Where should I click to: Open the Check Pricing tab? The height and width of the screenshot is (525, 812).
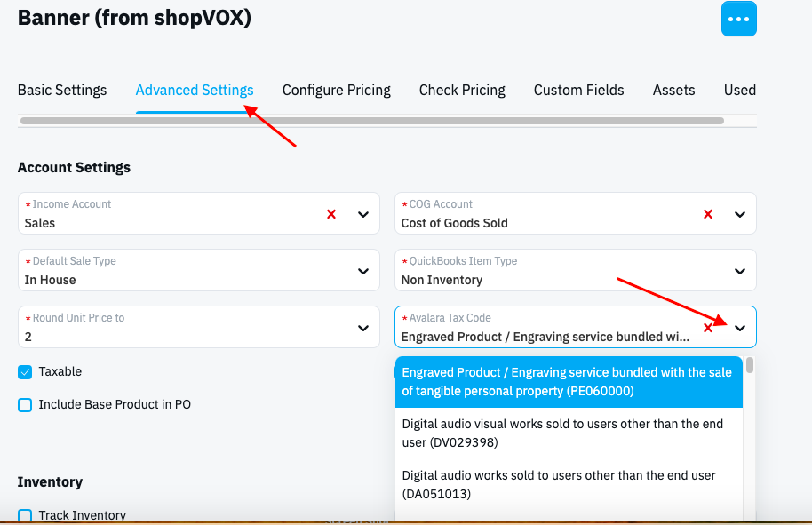point(462,90)
